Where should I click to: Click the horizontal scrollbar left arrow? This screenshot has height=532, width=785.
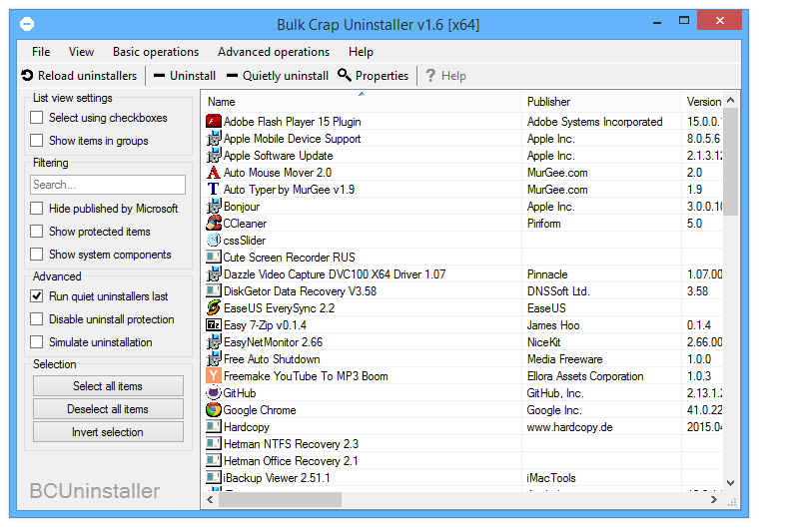210,499
